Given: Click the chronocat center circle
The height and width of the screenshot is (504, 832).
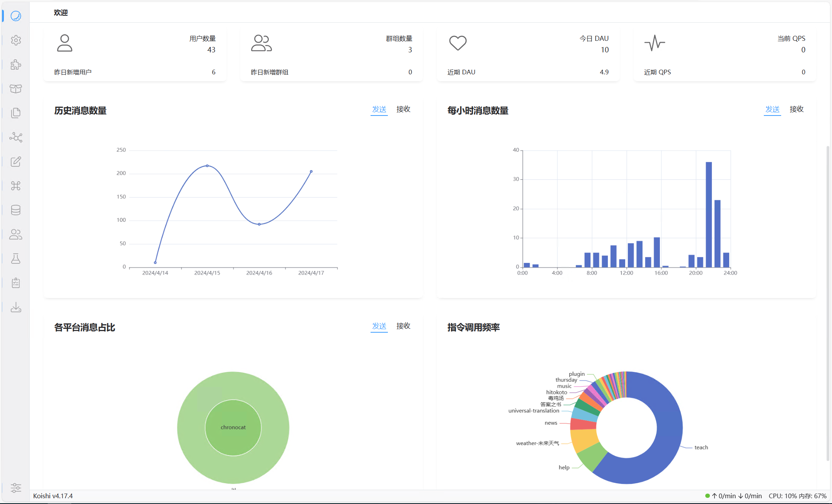Looking at the screenshot, I should (233, 427).
